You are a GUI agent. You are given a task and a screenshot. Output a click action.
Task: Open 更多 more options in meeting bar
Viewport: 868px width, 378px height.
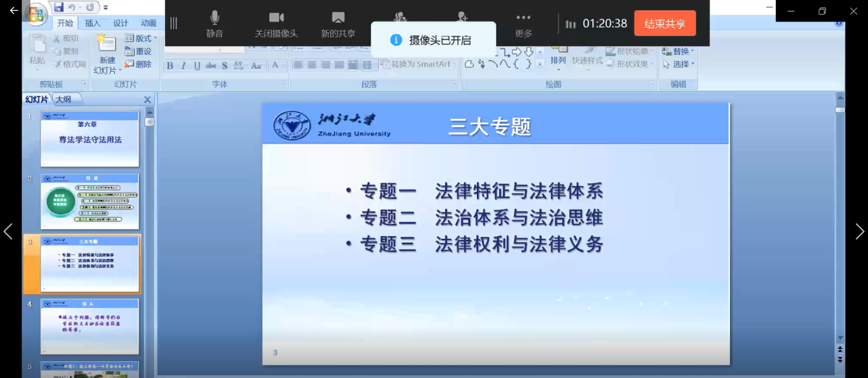pos(523,24)
